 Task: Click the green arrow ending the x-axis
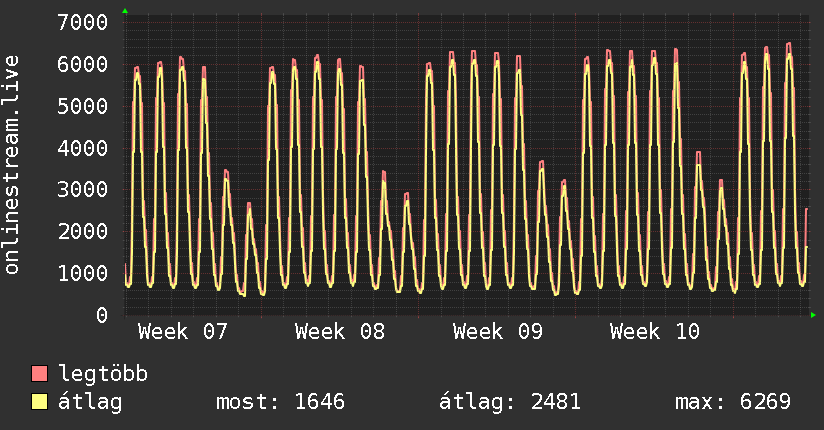tap(814, 315)
